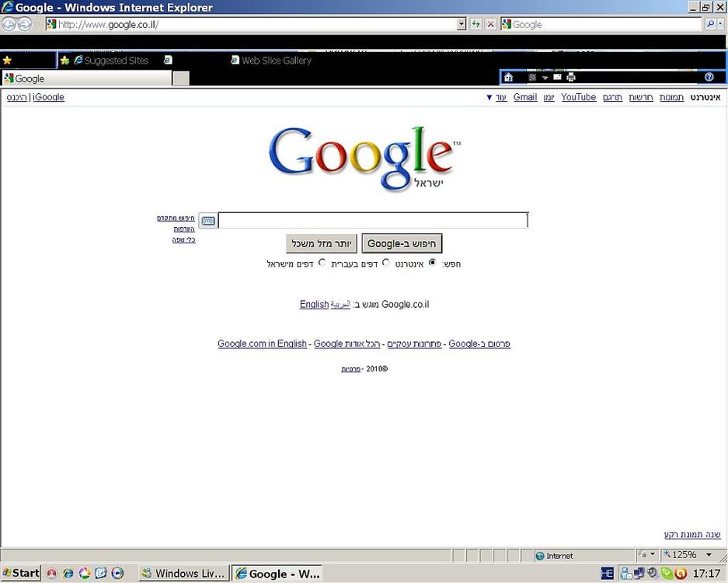Click the Print icon in the command bar
Viewport: 728px width, 583px height.
[x=571, y=77]
